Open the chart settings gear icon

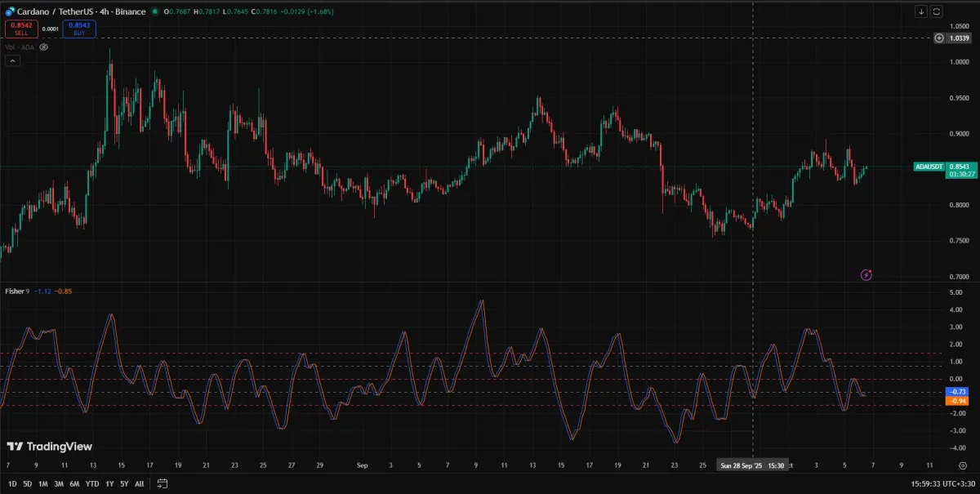click(964, 465)
